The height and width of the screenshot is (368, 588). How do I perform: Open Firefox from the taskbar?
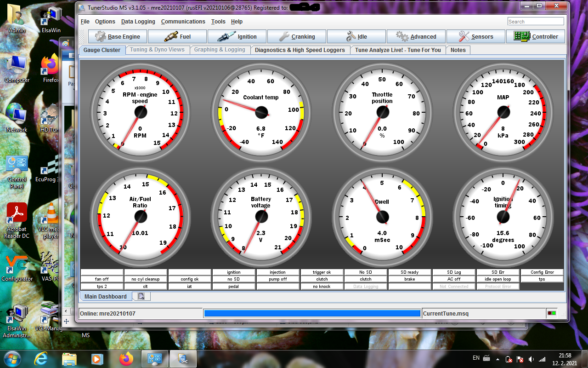(x=125, y=358)
